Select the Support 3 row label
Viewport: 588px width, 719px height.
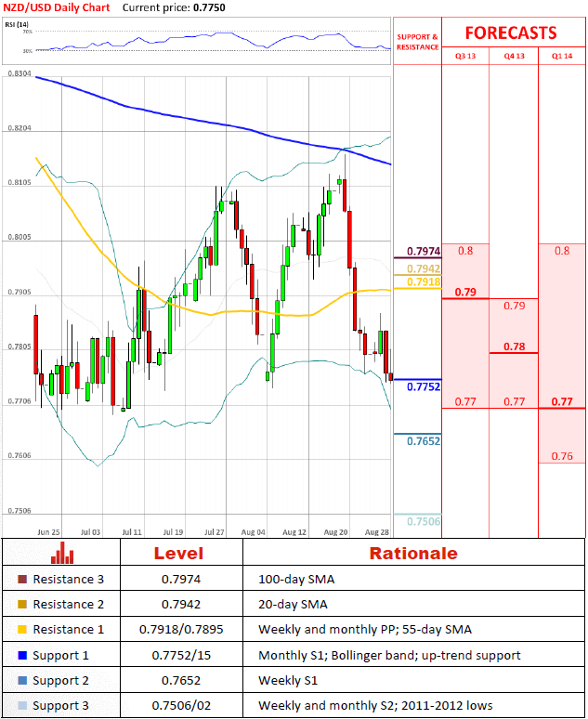(x=60, y=706)
